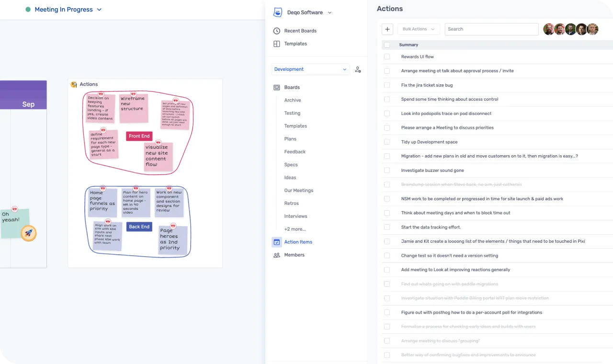Click the Templates layout icon

[277, 44]
